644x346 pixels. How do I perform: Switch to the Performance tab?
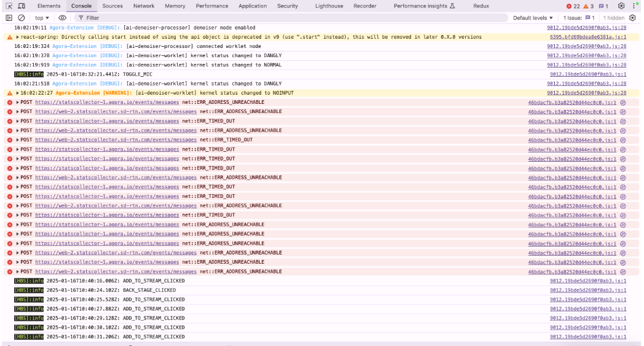(212, 6)
